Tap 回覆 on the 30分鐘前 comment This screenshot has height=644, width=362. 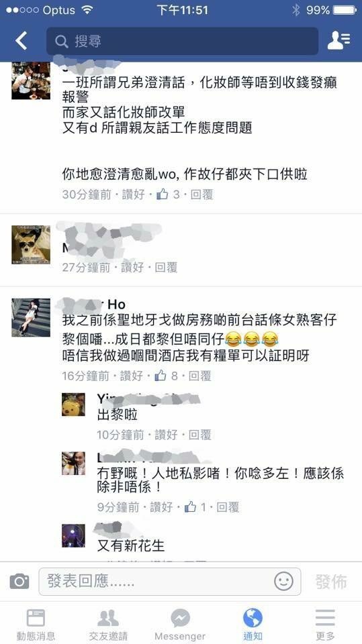coord(202,195)
